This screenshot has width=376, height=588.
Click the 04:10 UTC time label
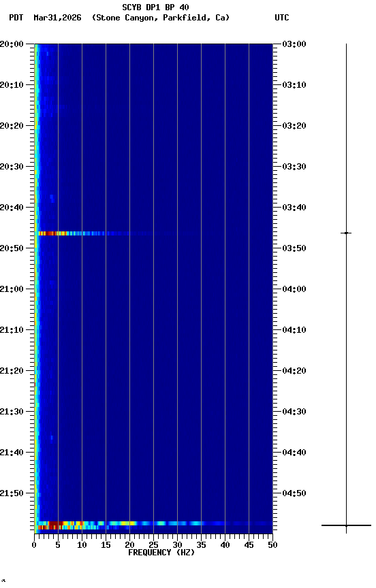pos(294,330)
